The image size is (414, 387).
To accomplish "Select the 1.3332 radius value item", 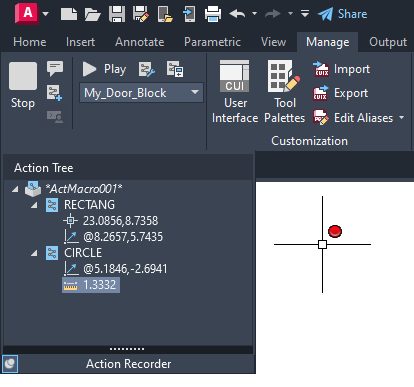I will [x=91, y=285].
